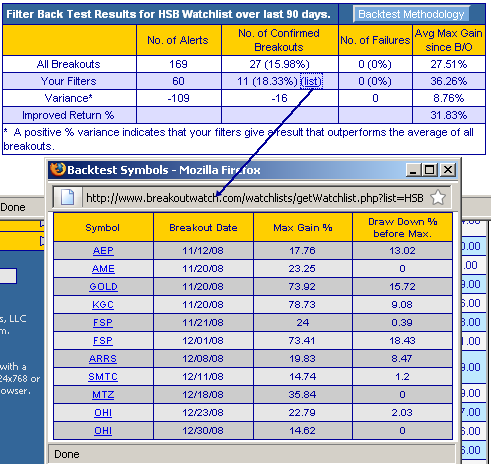Click the 27 (15.98%) confirmed breakouts cell
Image resolution: width=491 pixels, height=464 pixels.
pos(279,64)
